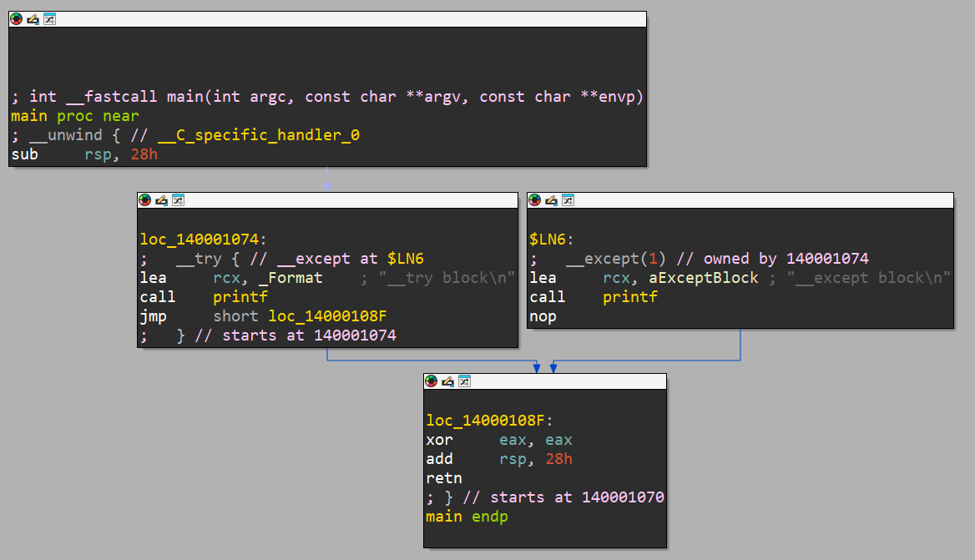Click the color wheel icon on main node

point(17,19)
